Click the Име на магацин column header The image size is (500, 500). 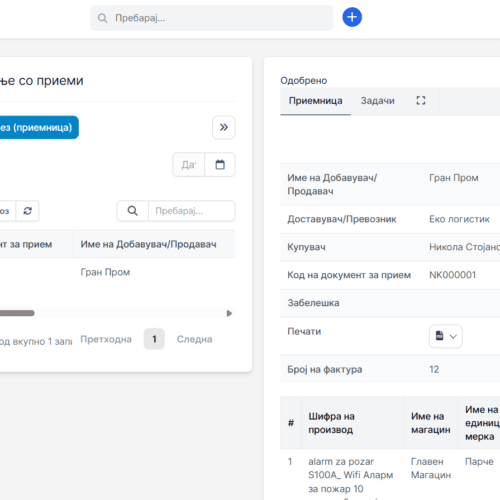click(x=431, y=423)
